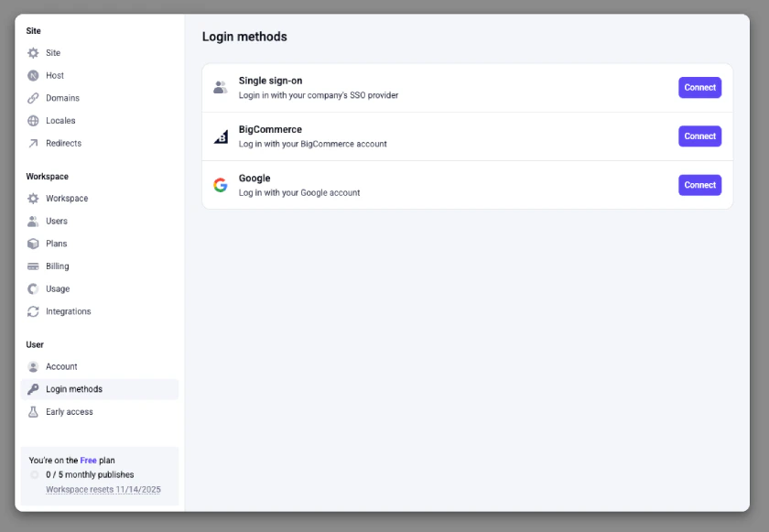Open Domains via its chain-link icon
Viewport: 769px width, 532px height.
(x=32, y=98)
